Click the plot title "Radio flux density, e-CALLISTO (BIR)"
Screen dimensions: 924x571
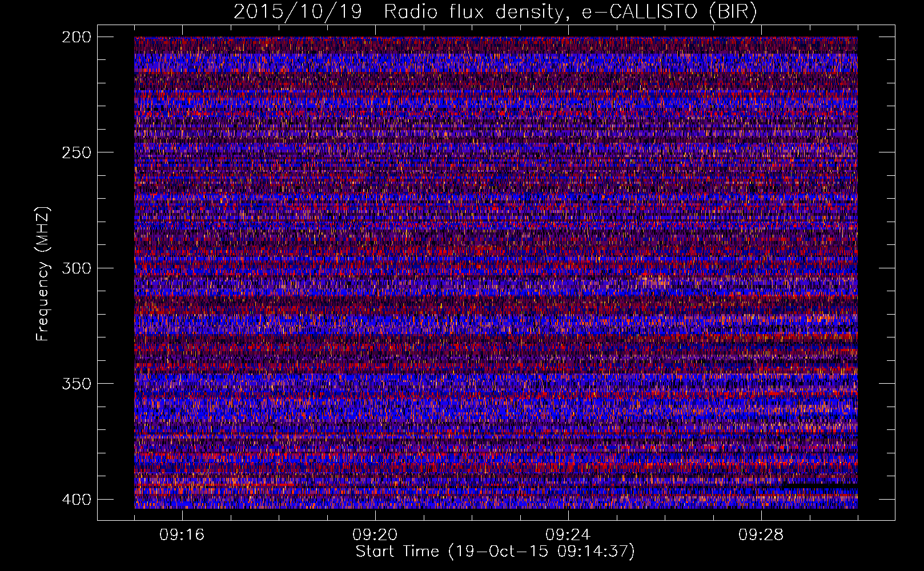pyautogui.click(x=571, y=11)
